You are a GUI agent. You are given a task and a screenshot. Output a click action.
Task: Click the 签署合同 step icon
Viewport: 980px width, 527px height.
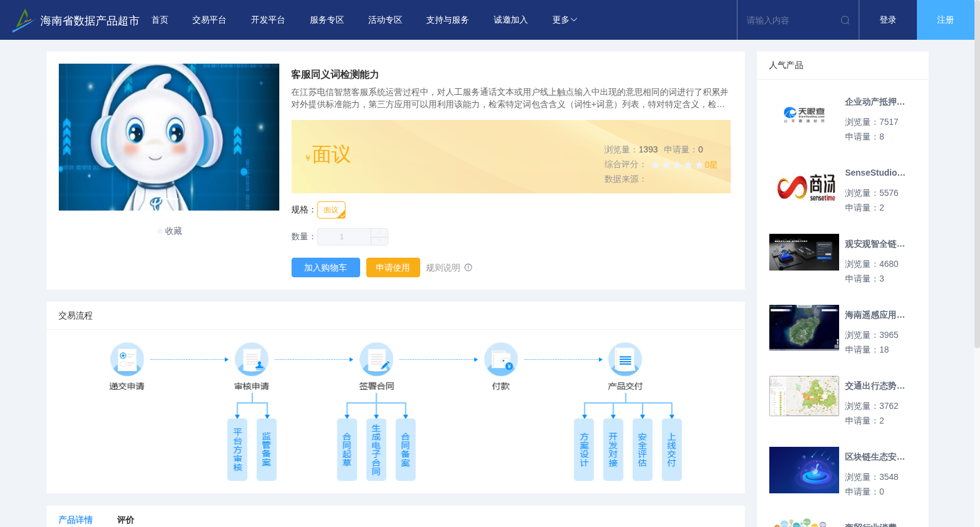point(376,359)
